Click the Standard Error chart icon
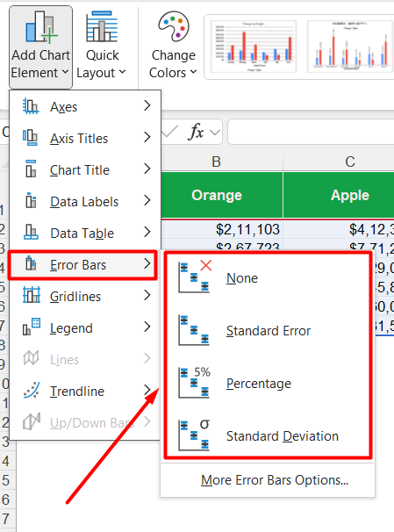This screenshot has height=532, width=394. click(194, 330)
